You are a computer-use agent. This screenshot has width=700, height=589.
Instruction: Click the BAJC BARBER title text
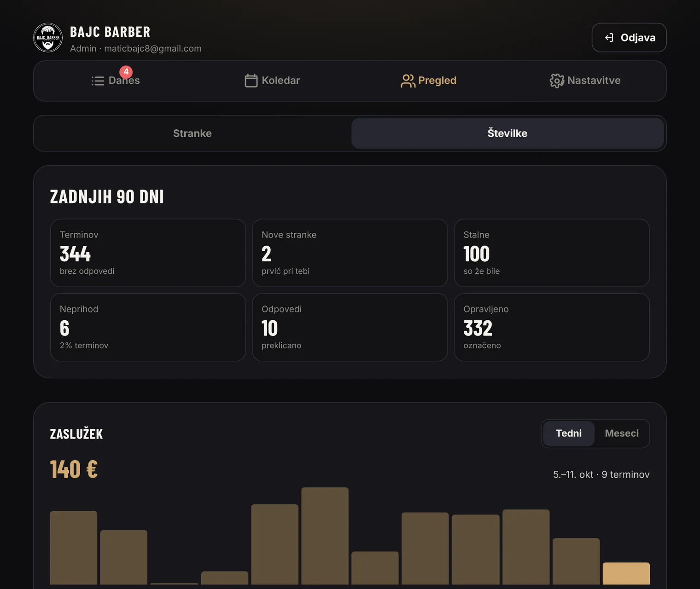coord(110,32)
